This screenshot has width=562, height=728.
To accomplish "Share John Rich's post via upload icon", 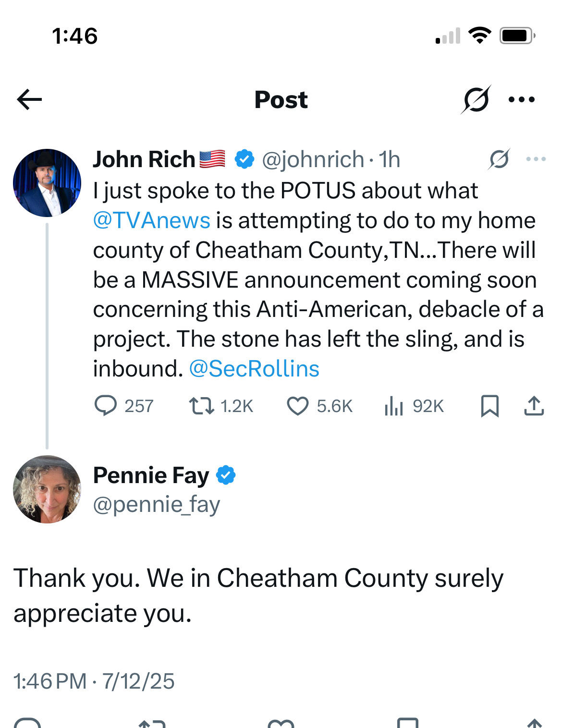I will [534, 406].
